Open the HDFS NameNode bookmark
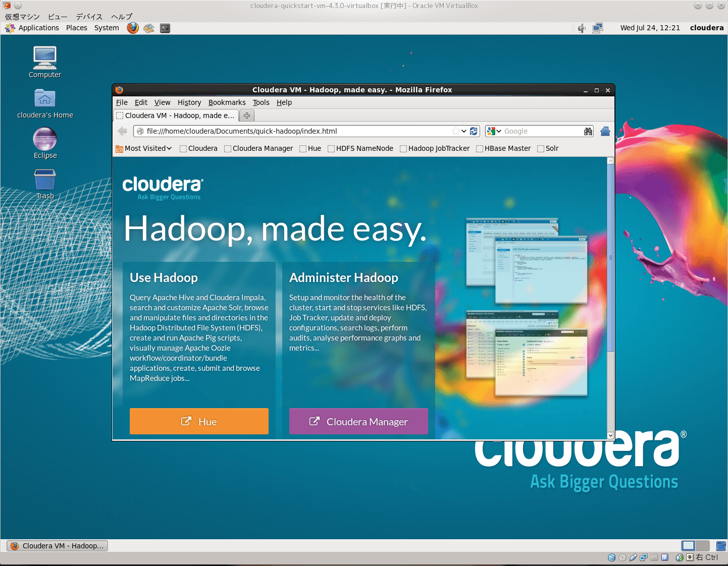Screen dimensions: 728x566 [x=360, y=148]
